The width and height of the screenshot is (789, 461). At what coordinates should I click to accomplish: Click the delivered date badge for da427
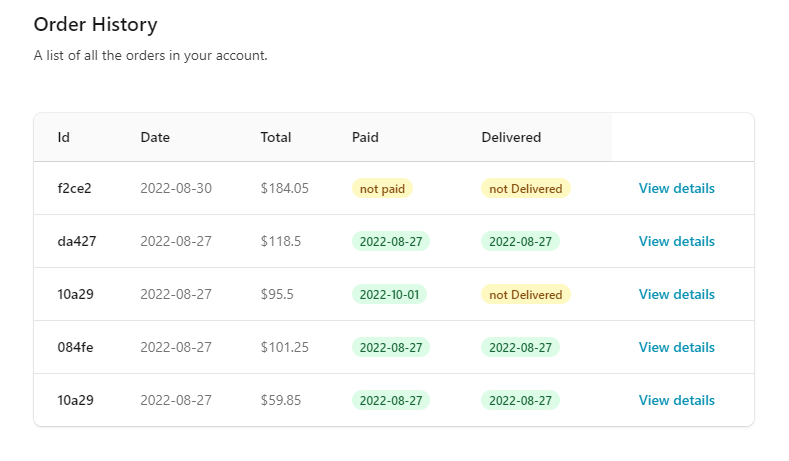coord(520,241)
